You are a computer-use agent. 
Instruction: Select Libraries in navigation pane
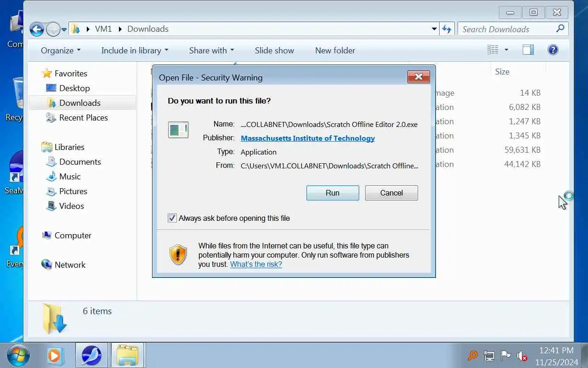pos(69,147)
